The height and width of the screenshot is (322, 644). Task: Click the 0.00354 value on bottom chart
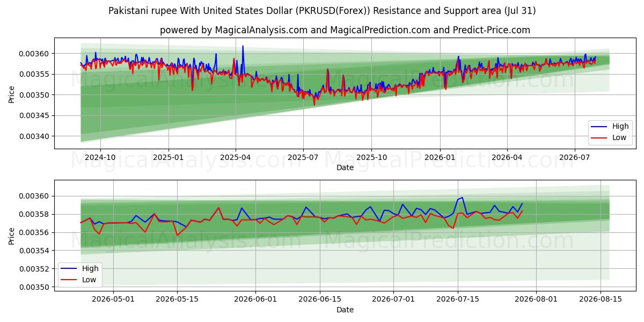pos(35,251)
